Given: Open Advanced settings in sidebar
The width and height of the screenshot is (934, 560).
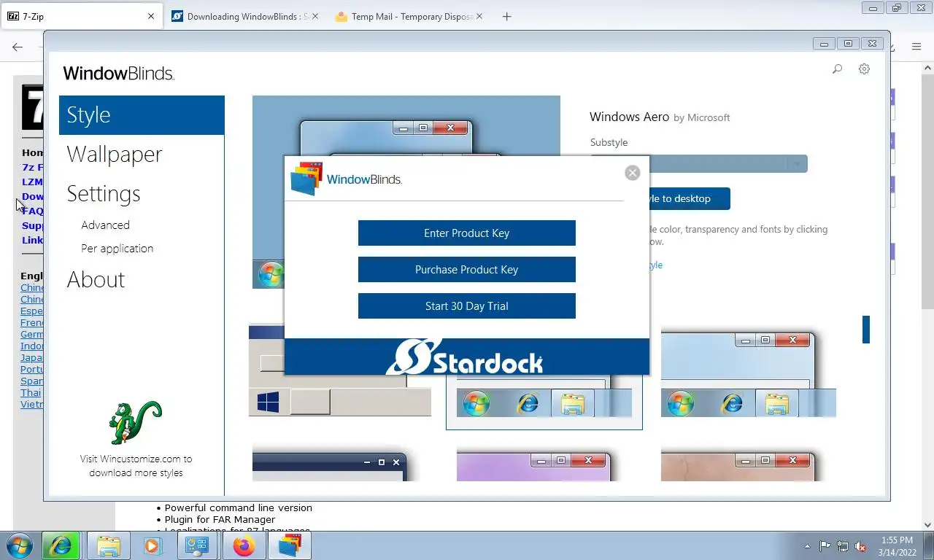Looking at the screenshot, I should coord(106,225).
